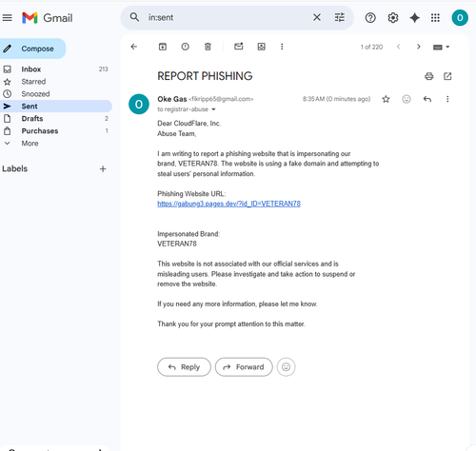Open input tools keyboard dropdown
This screenshot has height=451, width=476.
click(442, 47)
